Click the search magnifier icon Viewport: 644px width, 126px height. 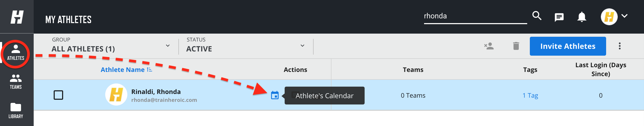pyautogui.click(x=537, y=16)
